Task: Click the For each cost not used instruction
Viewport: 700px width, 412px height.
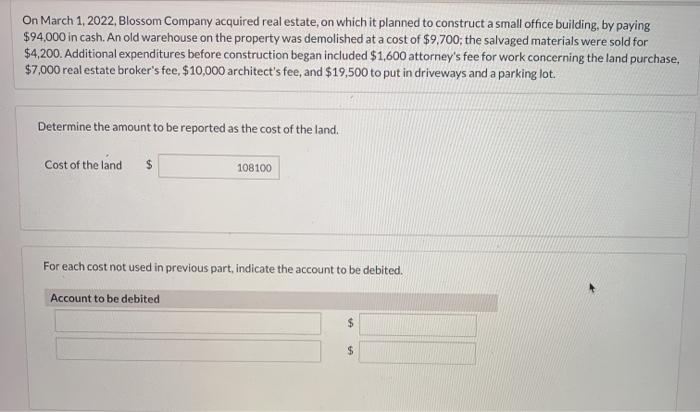Action: [223, 268]
